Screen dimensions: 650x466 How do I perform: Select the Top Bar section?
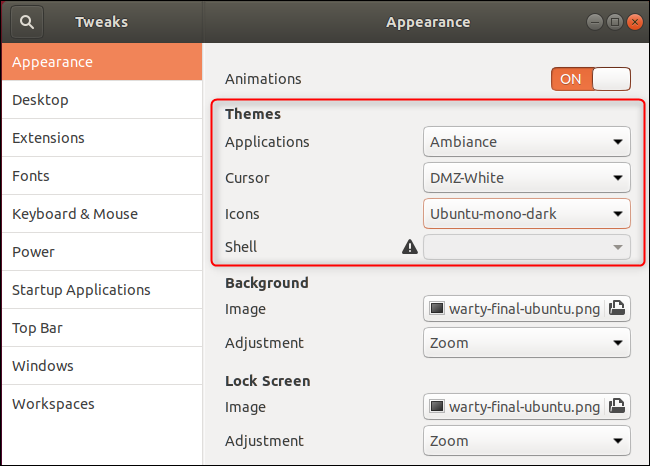pyautogui.click(x=40, y=328)
